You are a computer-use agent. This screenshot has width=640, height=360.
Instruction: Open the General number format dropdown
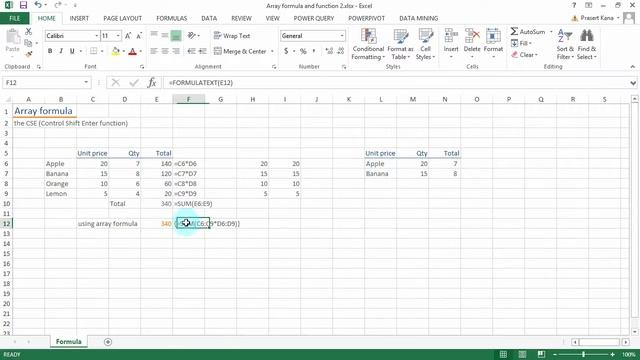[342, 36]
